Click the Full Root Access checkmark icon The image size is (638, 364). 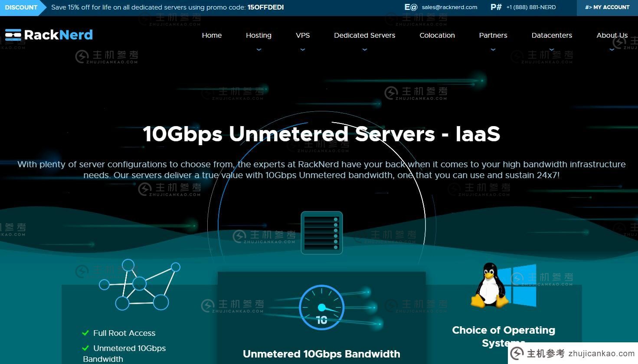tap(85, 333)
